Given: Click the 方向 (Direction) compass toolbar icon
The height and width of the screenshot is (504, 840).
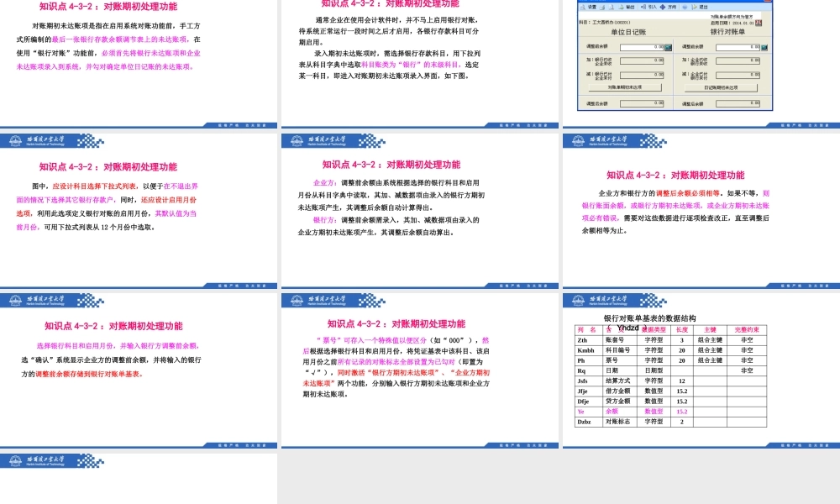Looking at the screenshot, I should coord(661,7).
